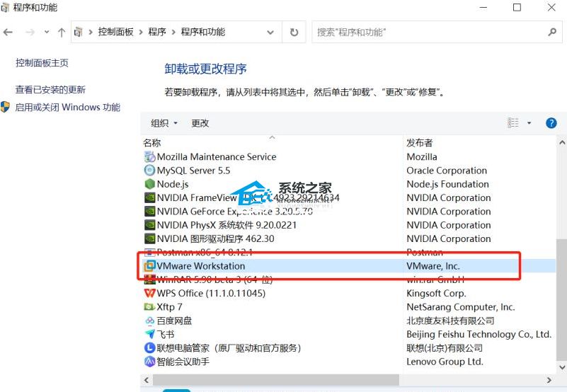Click the view layout icon in toolbar
This screenshot has height=392, width=567.
513,123
